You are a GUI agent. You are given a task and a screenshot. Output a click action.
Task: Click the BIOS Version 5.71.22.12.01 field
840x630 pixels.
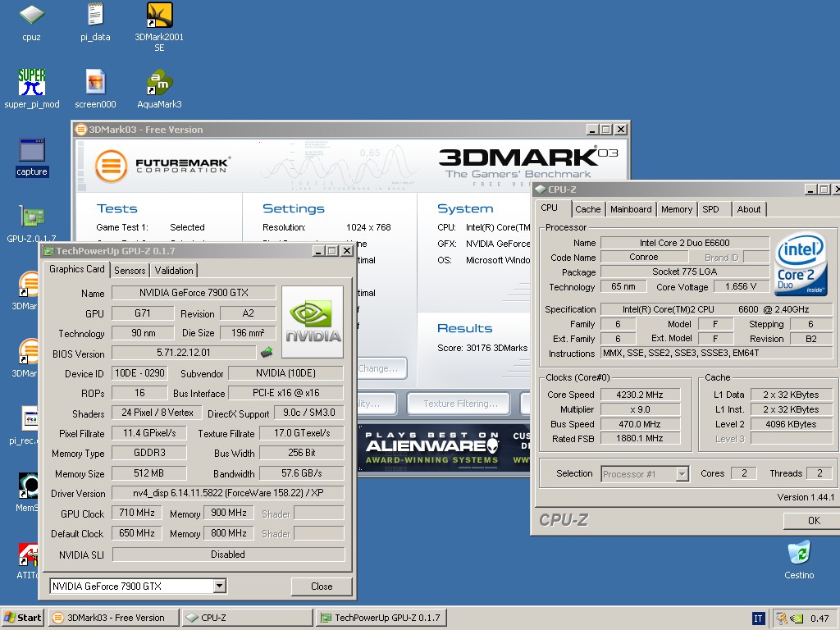click(x=184, y=353)
